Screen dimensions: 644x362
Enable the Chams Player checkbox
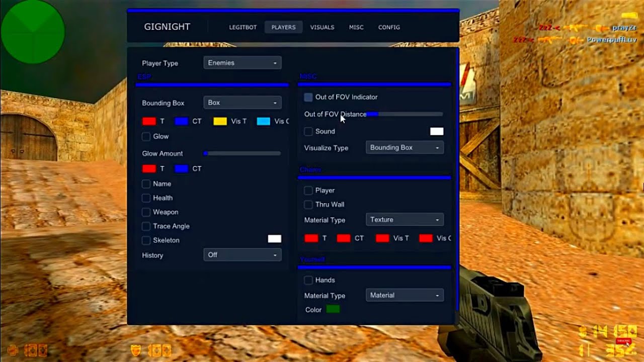pos(308,191)
